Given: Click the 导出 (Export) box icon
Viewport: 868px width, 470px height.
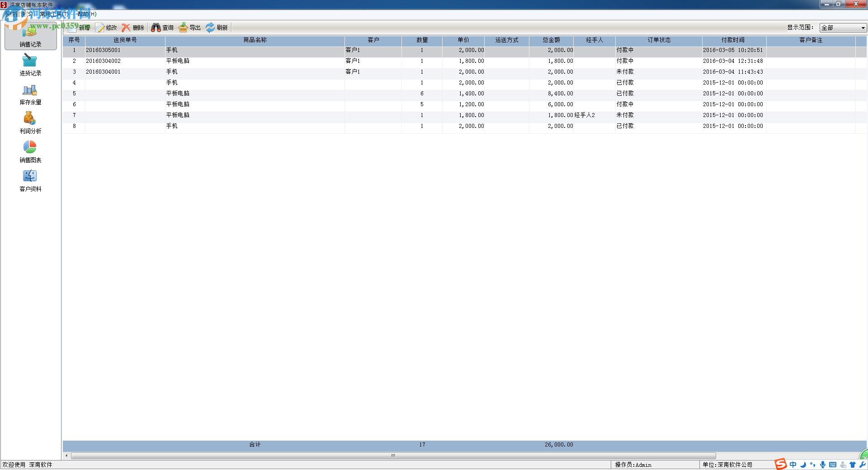Looking at the screenshot, I should pyautogui.click(x=183, y=28).
